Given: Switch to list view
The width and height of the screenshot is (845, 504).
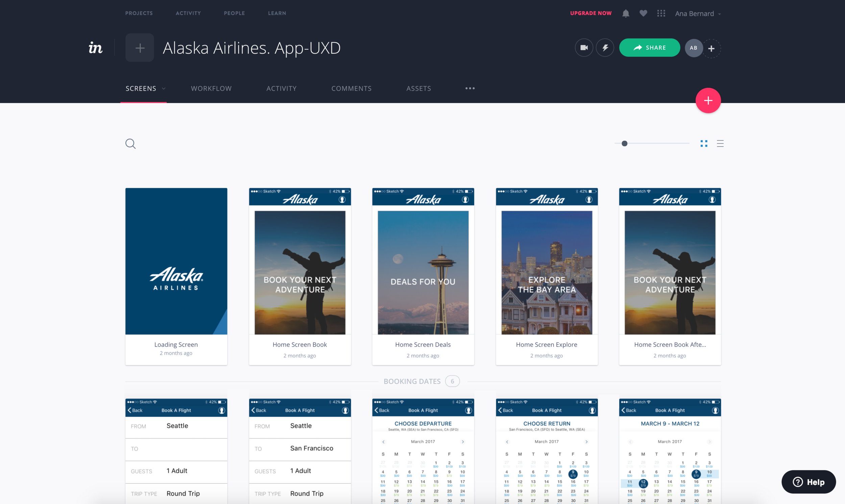Looking at the screenshot, I should [x=720, y=144].
